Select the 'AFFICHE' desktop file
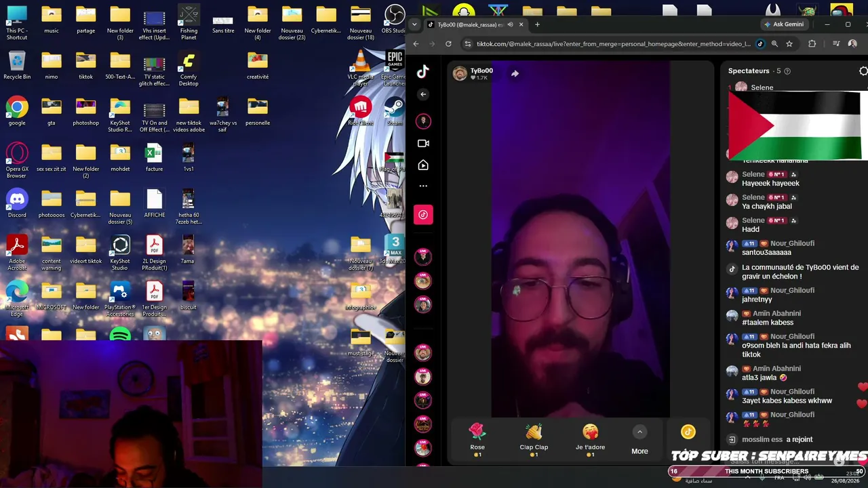This screenshot has height=488, width=868. click(x=154, y=203)
